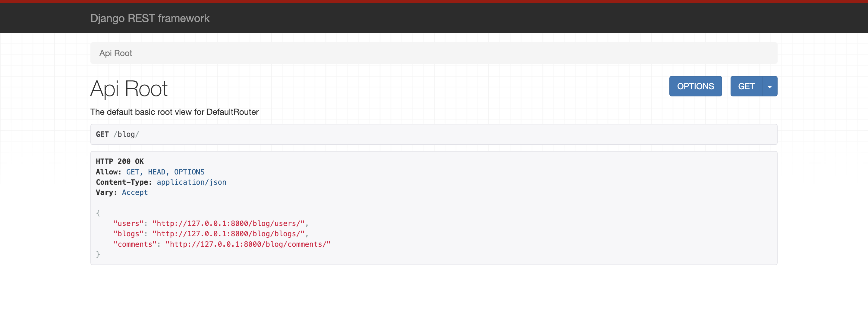The height and width of the screenshot is (329, 868).
Task: Click the HTTP 200 OK status line
Action: point(120,161)
